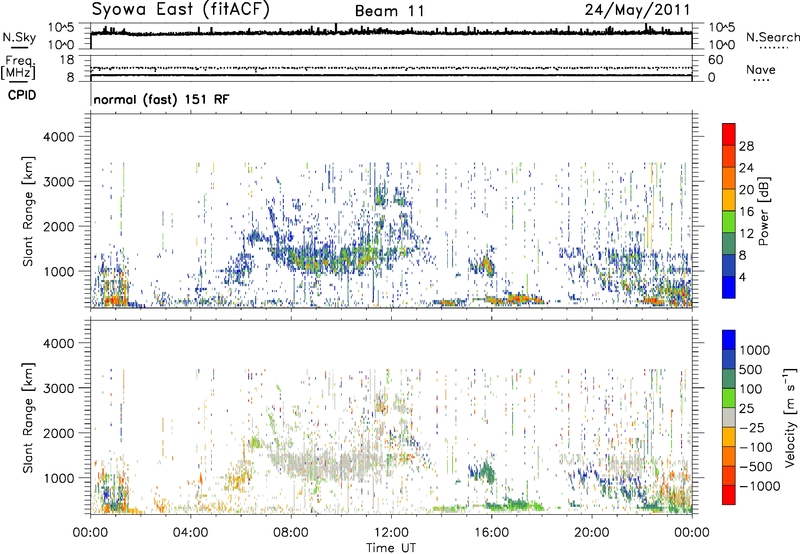Viewport: 800px width, 554px height.
Task: Click the '16' power colorbar tick label
Action: [x=746, y=212]
